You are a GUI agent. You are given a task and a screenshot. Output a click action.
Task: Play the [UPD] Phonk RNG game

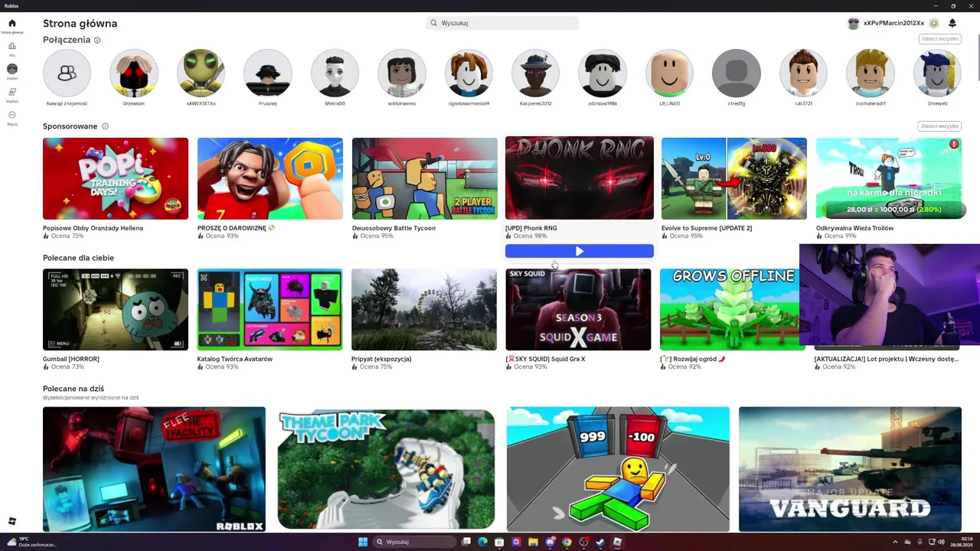pos(580,251)
